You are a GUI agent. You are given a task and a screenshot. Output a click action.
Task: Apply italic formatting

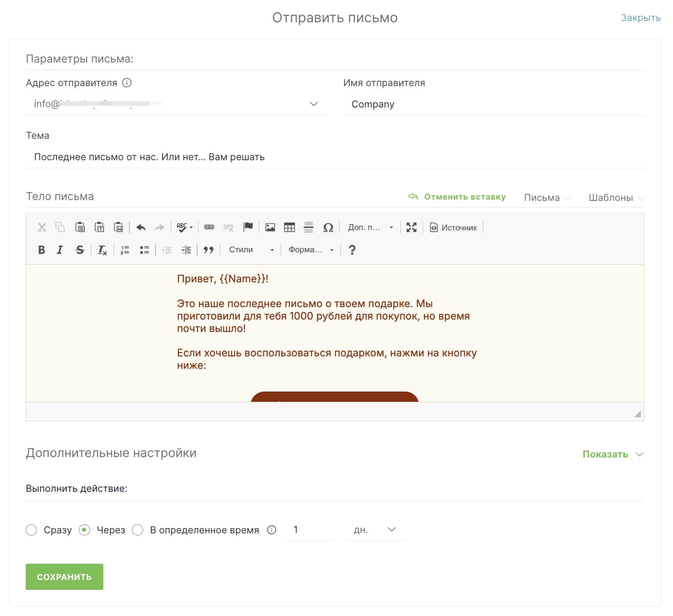[60, 250]
